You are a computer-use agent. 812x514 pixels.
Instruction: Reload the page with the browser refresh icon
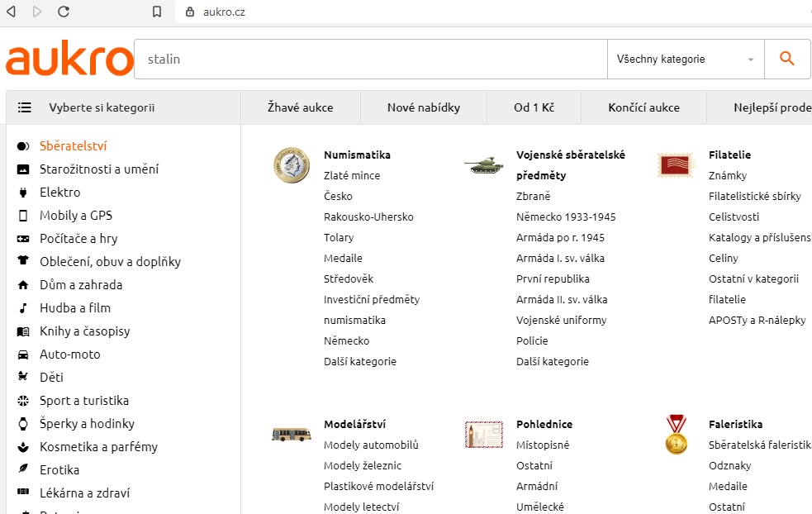point(63,12)
